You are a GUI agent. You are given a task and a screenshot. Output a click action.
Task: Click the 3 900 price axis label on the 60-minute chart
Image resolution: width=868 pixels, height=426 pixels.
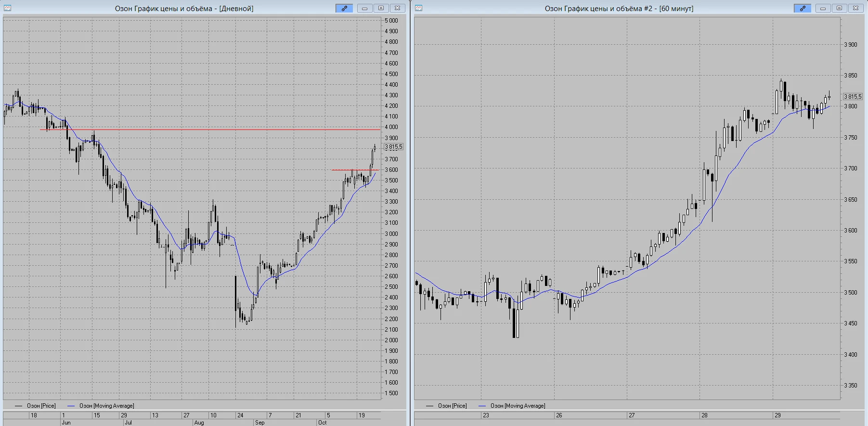tap(851, 45)
